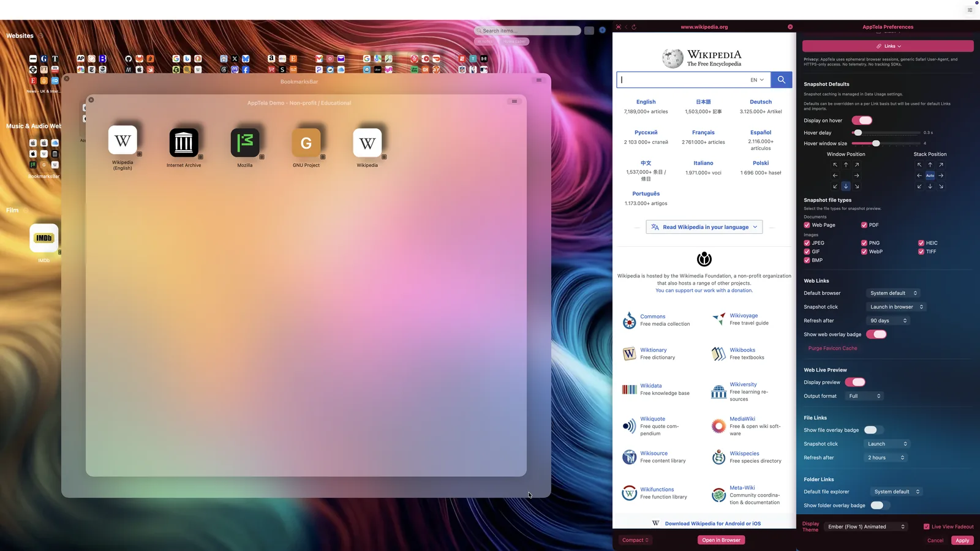Uncheck the Web Page file type
Image resolution: width=980 pixels, height=551 pixels.
click(807, 225)
